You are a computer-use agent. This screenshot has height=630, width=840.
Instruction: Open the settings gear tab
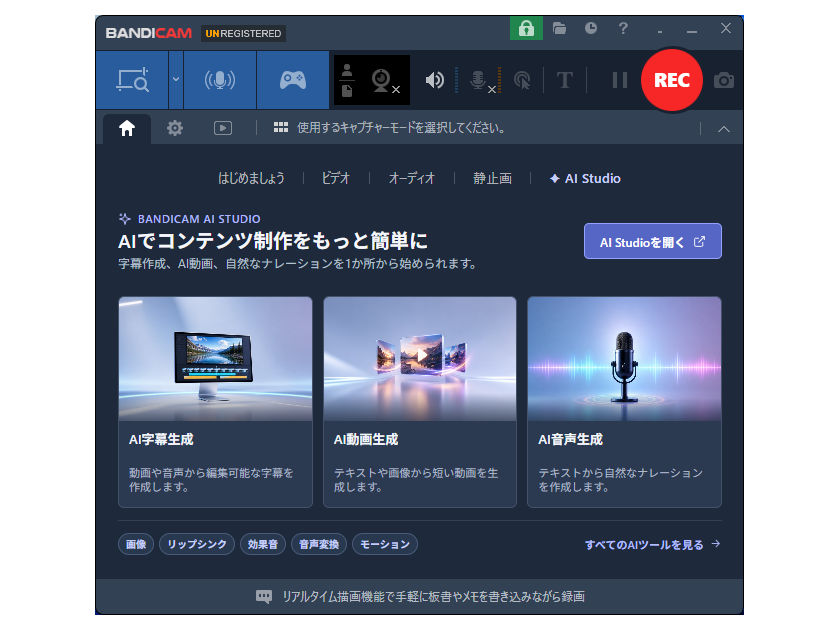[175, 129]
